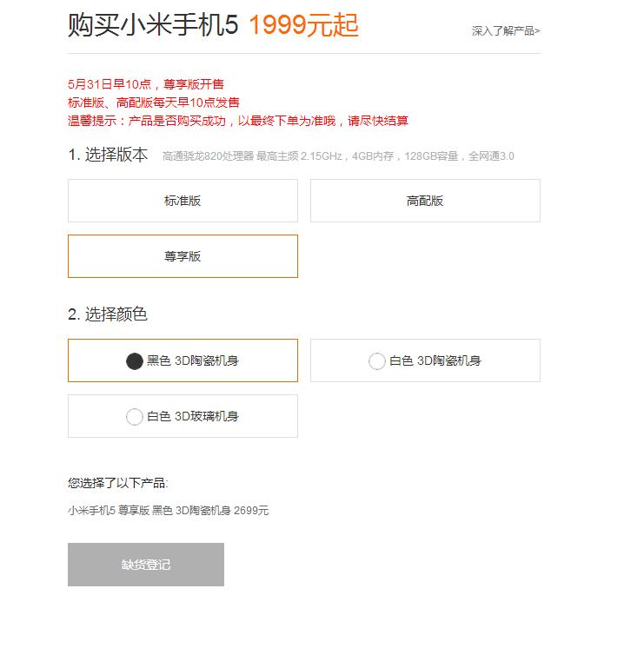
Task: Select the 标准版 version option
Action: pyautogui.click(x=183, y=201)
